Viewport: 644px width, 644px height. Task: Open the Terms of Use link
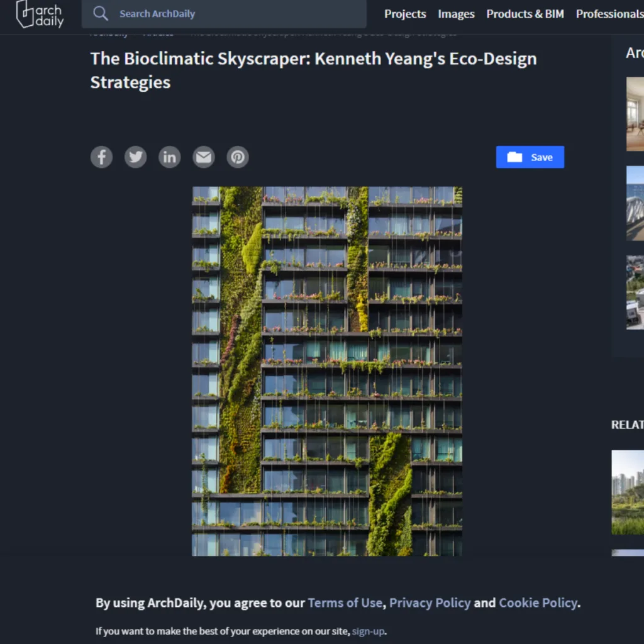tap(345, 602)
